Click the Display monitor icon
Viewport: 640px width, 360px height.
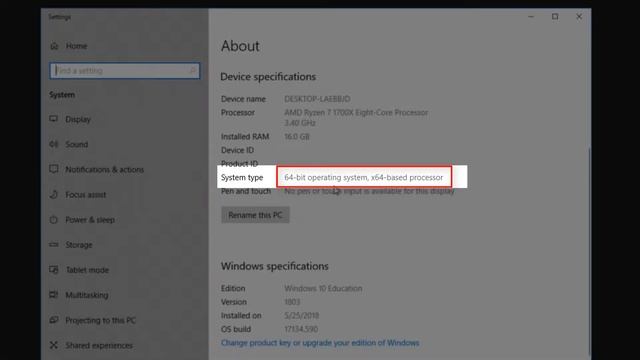tap(54, 119)
